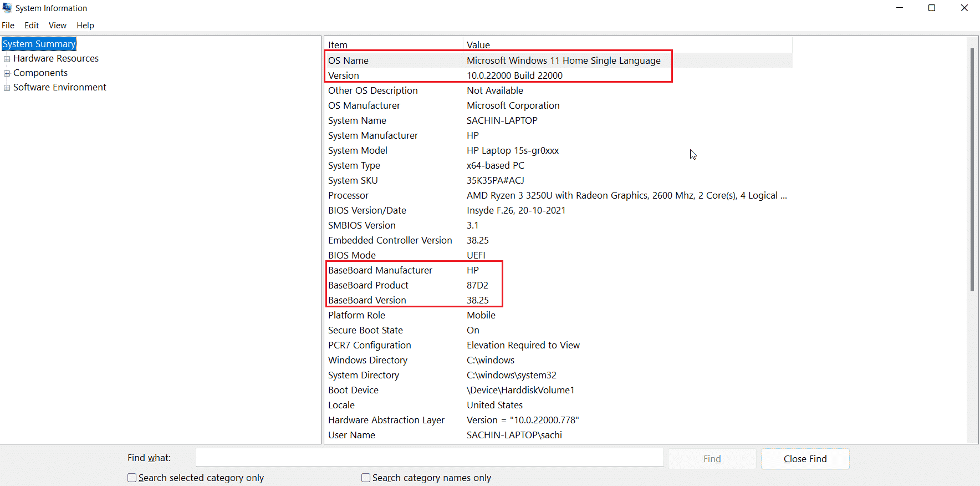The image size is (980, 486).
Task: Click the value 10.0.22000 Build 22000
Action: [514, 75]
